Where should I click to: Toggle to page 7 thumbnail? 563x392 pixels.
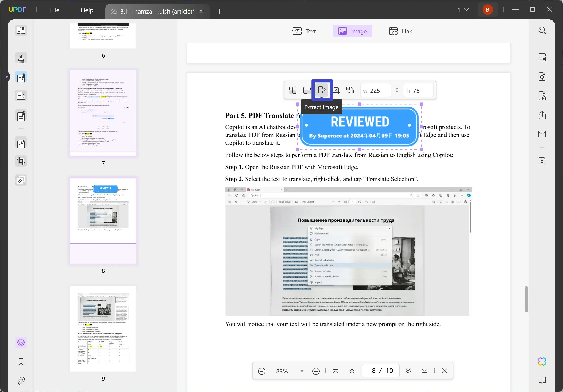(x=103, y=113)
